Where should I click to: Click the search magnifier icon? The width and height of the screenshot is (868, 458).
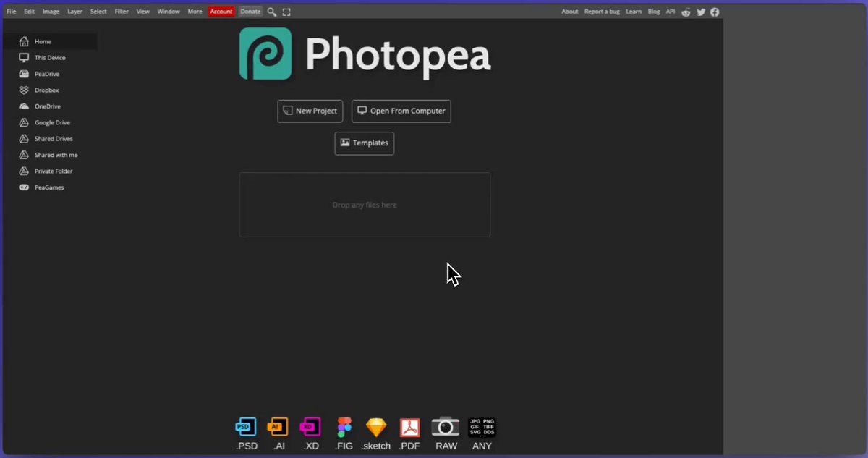click(272, 12)
